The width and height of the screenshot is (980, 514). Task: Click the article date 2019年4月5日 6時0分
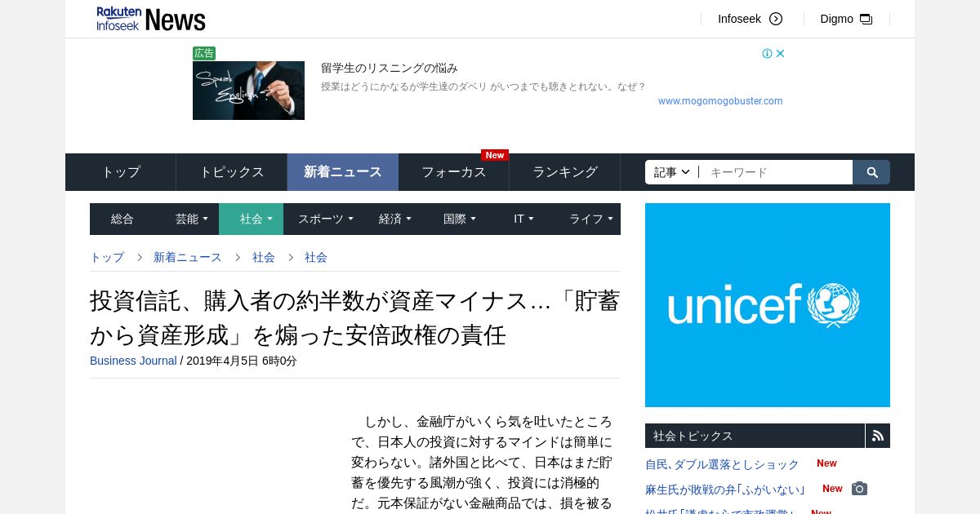[x=242, y=361]
